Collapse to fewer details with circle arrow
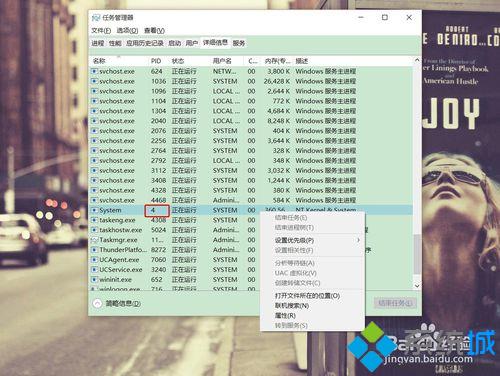 (97, 304)
